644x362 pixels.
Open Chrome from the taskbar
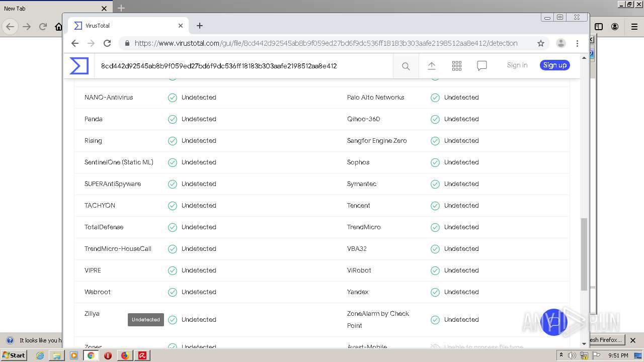click(91, 355)
